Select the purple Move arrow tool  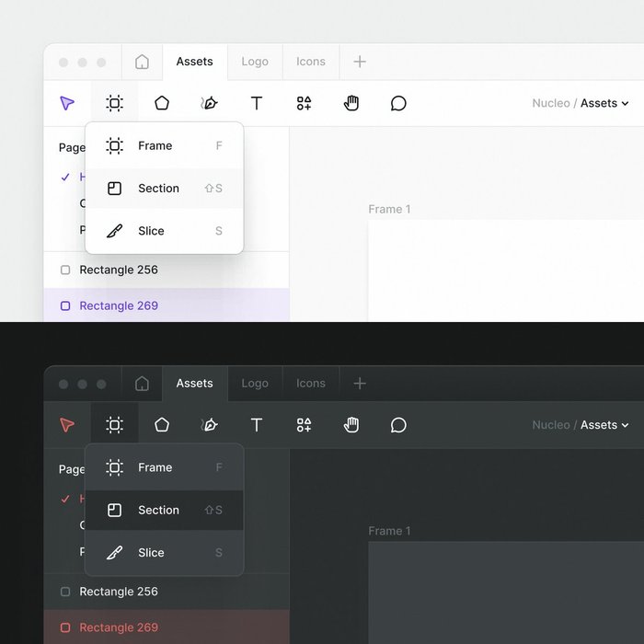click(x=67, y=103)
